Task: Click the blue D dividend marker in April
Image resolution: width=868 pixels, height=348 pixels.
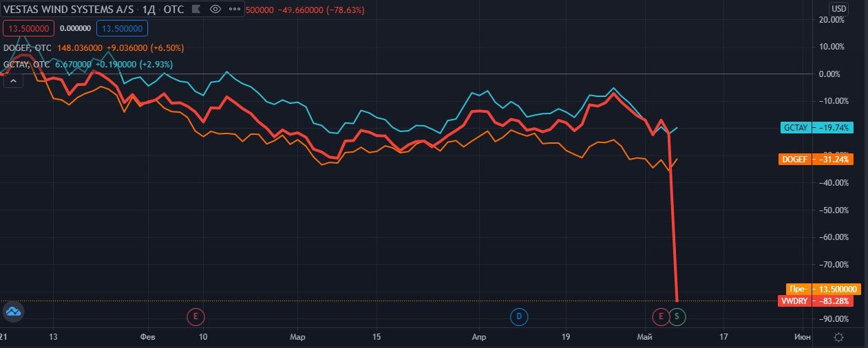Action: (x=518, y=316)
